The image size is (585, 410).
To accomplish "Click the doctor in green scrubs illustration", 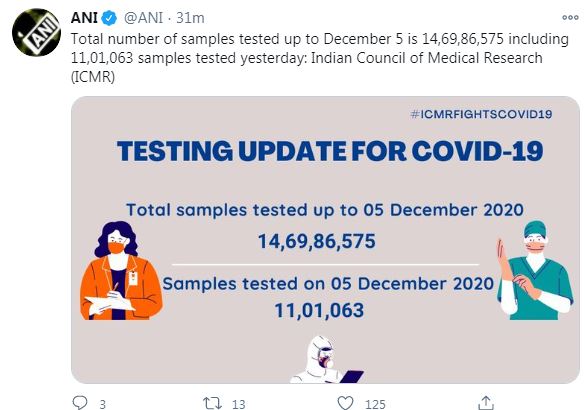I will click(x=535, y=270).
